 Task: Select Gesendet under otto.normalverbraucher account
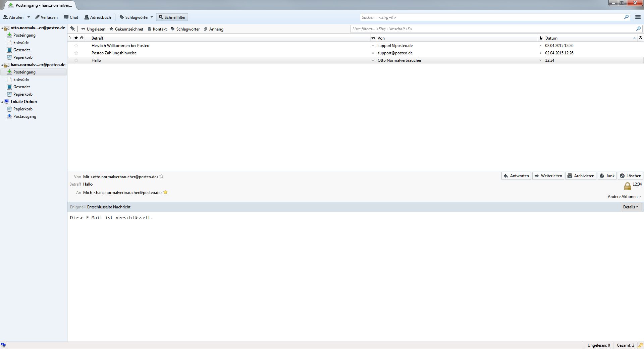pyautogui.click(x=21, y=50)
